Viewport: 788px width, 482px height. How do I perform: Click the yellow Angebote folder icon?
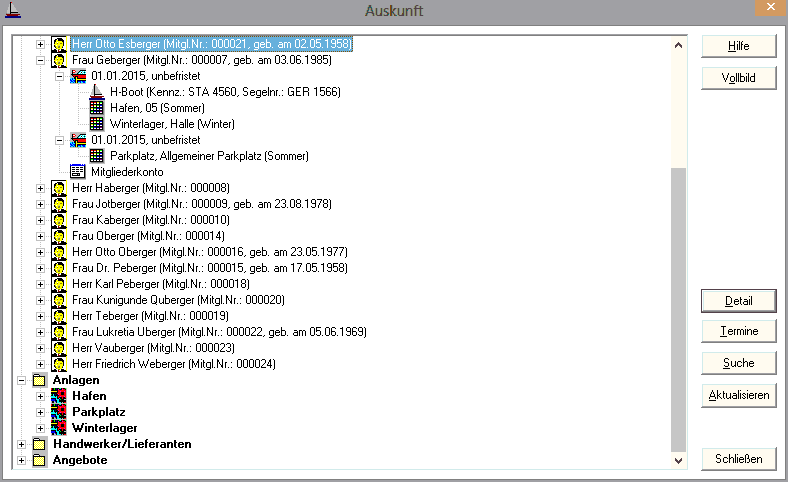click(40, 460)
